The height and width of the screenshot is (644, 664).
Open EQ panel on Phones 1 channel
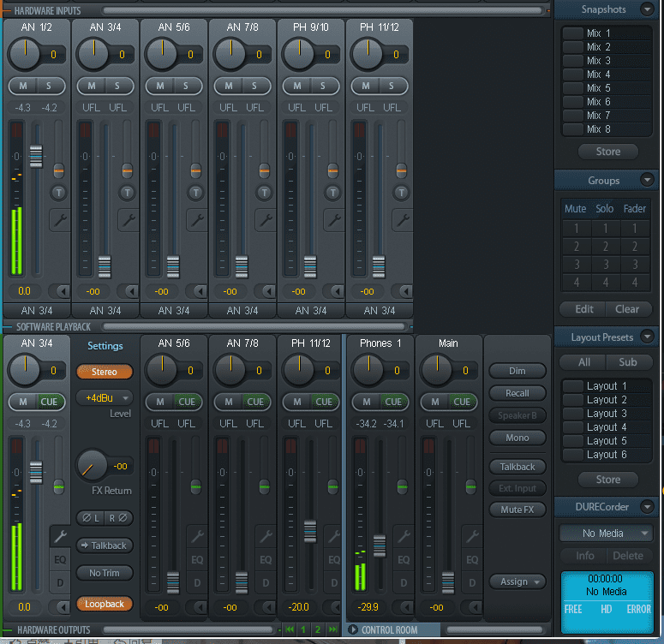pyautogui.click(x=404, y=560)
